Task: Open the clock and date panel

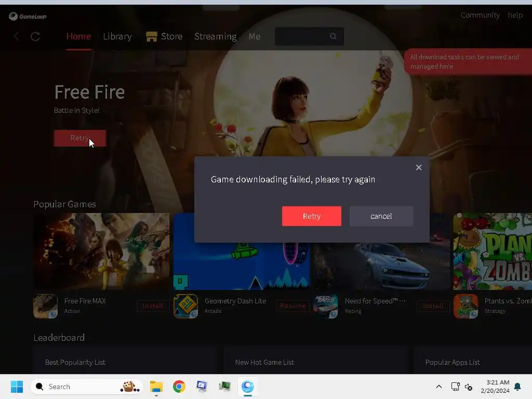Action: [495, 387]
